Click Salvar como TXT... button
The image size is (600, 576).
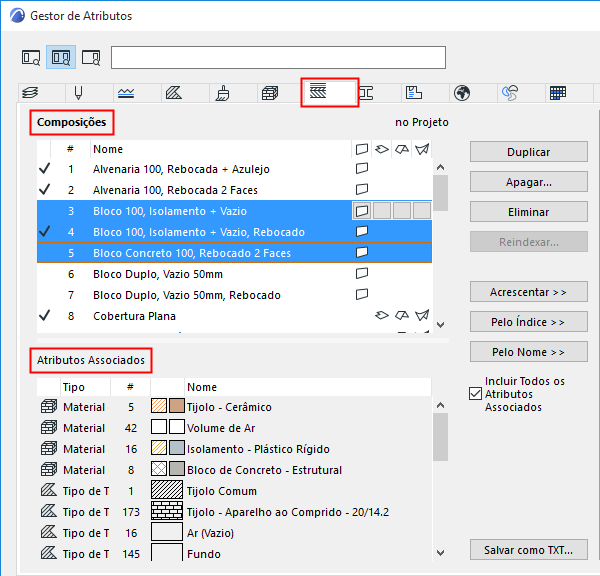point(528,550)
